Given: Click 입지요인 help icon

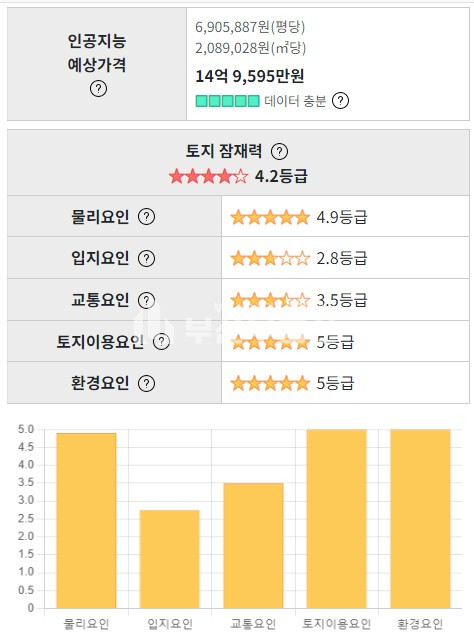Looking at the screenshot, I should pyautogui.click(x=146, y=258).
